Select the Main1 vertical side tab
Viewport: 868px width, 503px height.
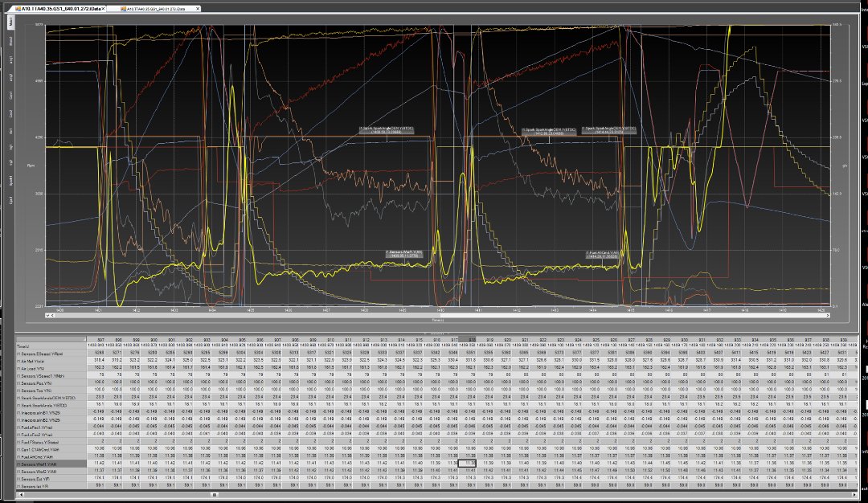10,22
